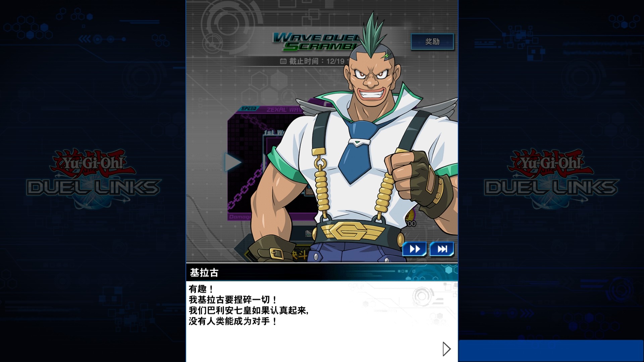
Task: Click the solid blue bar at the bottom right
Action: pos(551,351)
